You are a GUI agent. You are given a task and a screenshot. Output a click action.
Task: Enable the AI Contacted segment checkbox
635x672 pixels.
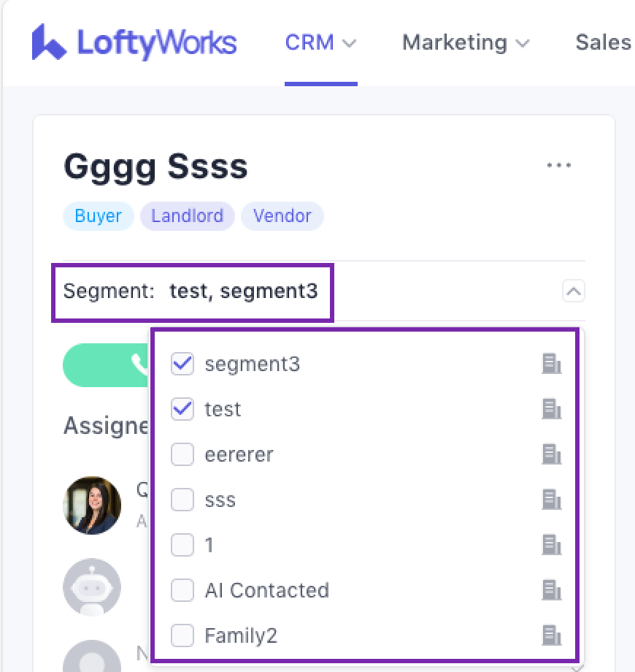point(182,590)
